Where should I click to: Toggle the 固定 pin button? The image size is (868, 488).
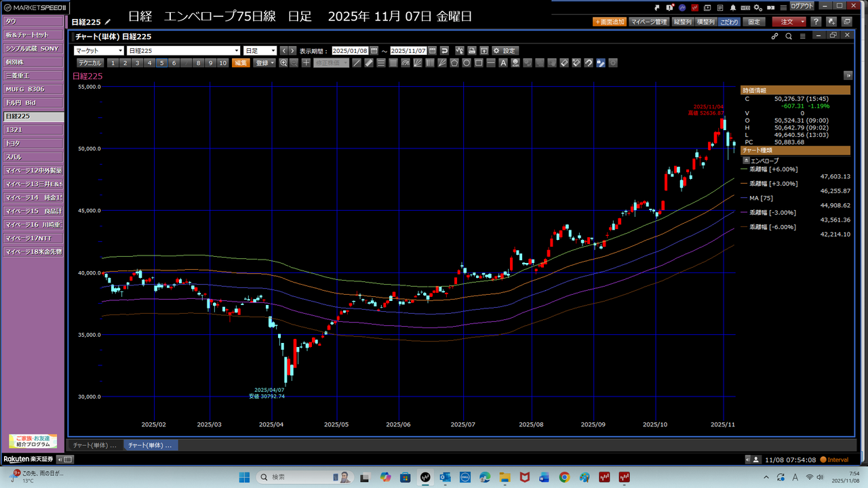click(753, 22)
